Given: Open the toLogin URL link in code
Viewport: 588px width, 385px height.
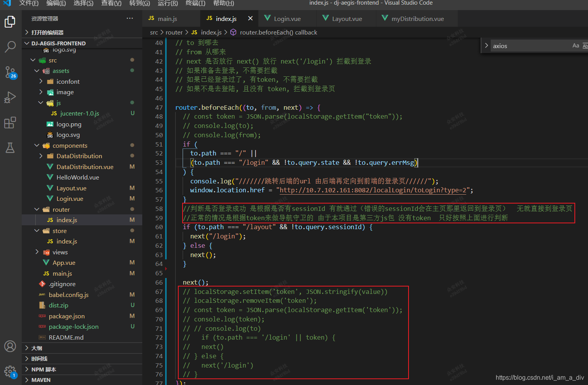Looking at the screenshot, I should 373,190.
